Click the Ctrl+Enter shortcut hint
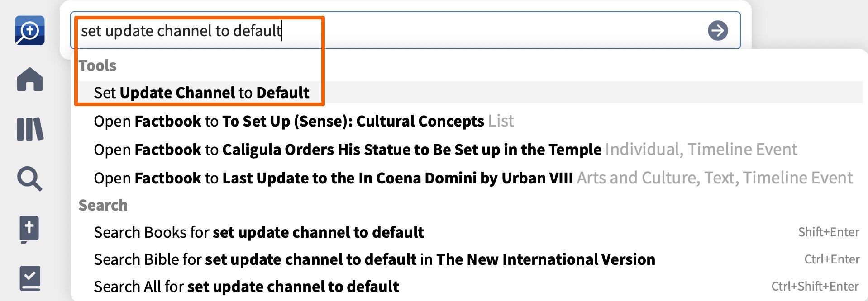 pyautogui.click(x=831, y=259)
